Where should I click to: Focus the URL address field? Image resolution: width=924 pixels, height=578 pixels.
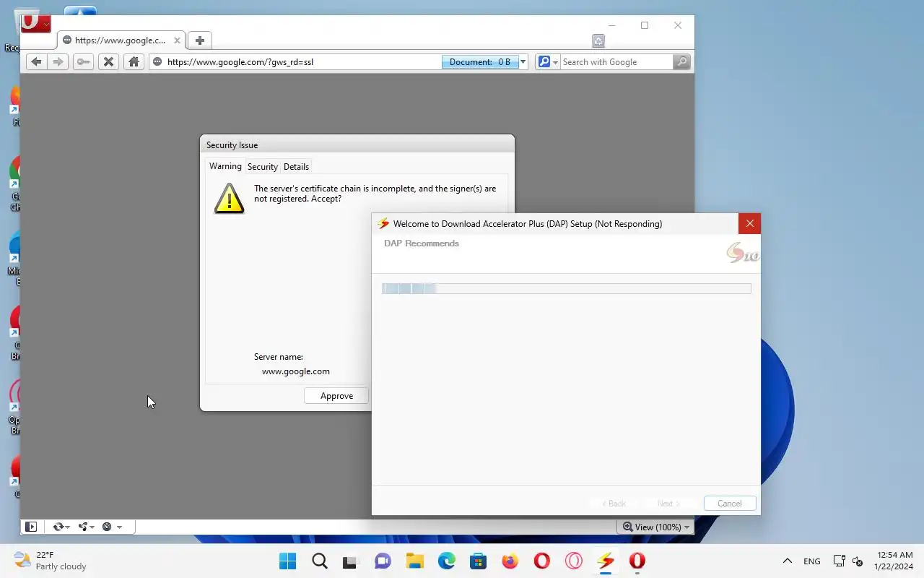[x=303, y=62]
